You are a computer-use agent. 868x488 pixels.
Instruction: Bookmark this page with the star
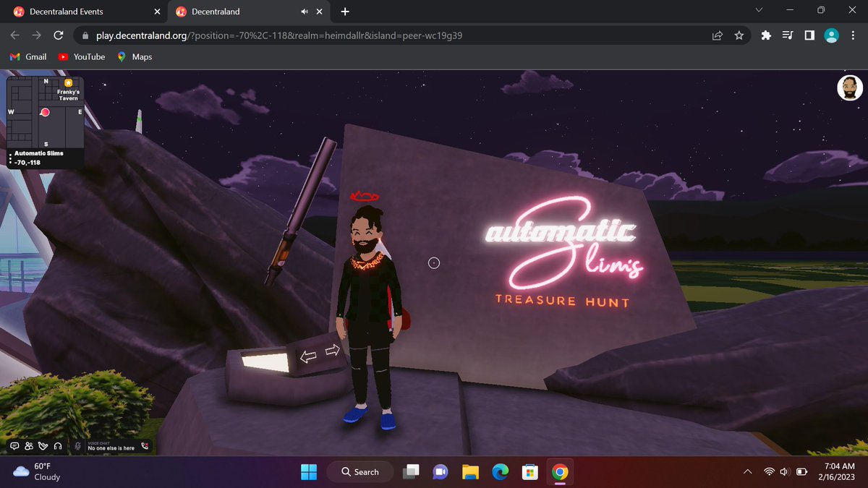point(739,35)
